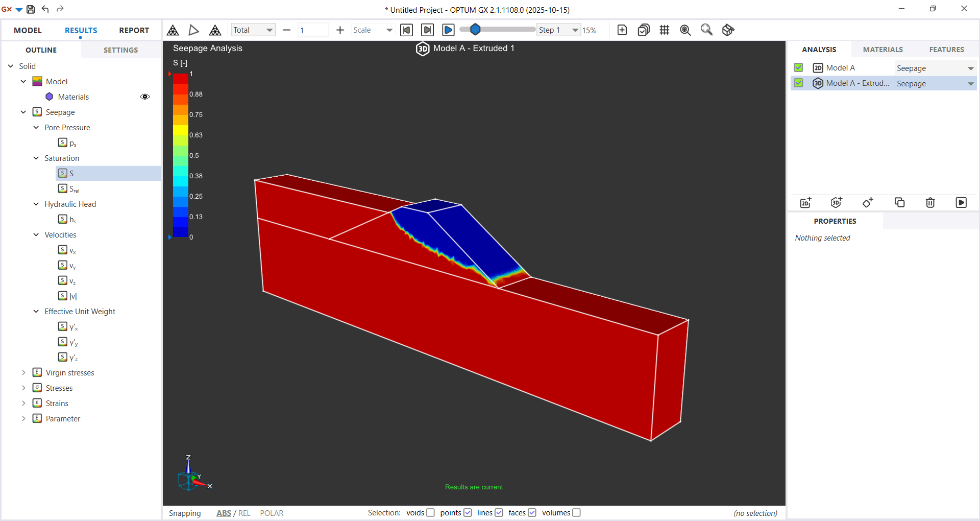Delete the selected analysis with trash icon
The width and height of the screenshot is (980, 521).
point(930,203)
